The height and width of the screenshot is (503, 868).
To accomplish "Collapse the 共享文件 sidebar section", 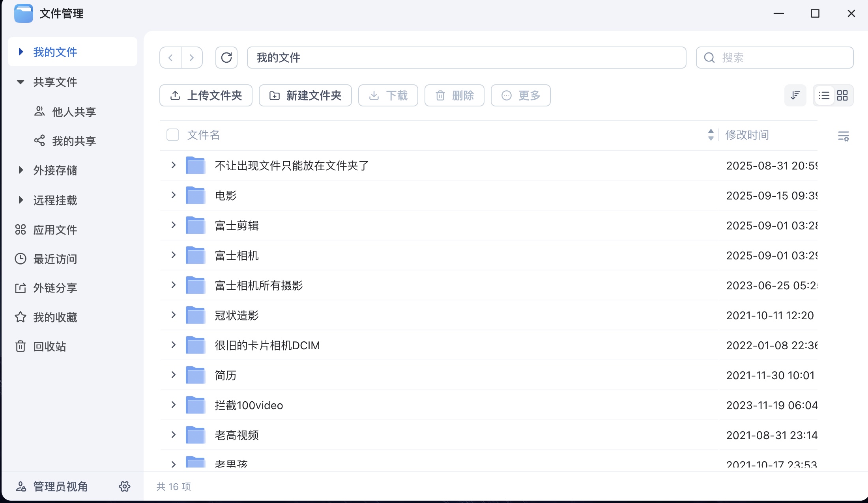I will 21,82.
